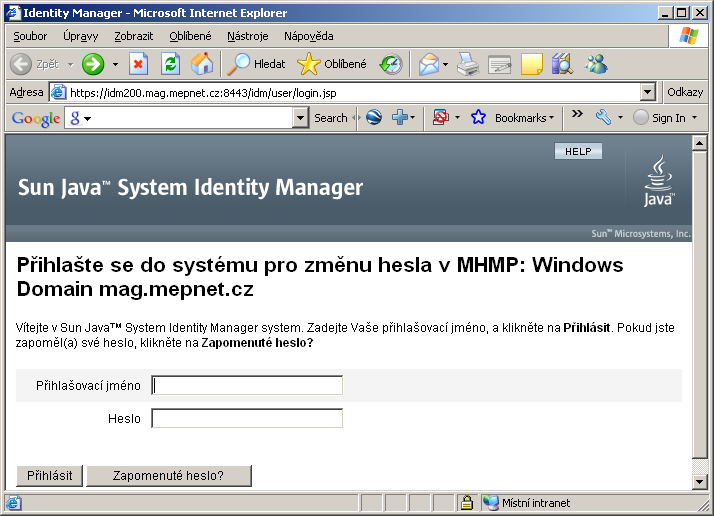Open the Zobrazit menu
The image size is (714, 516).
click(x=133, y=36)
